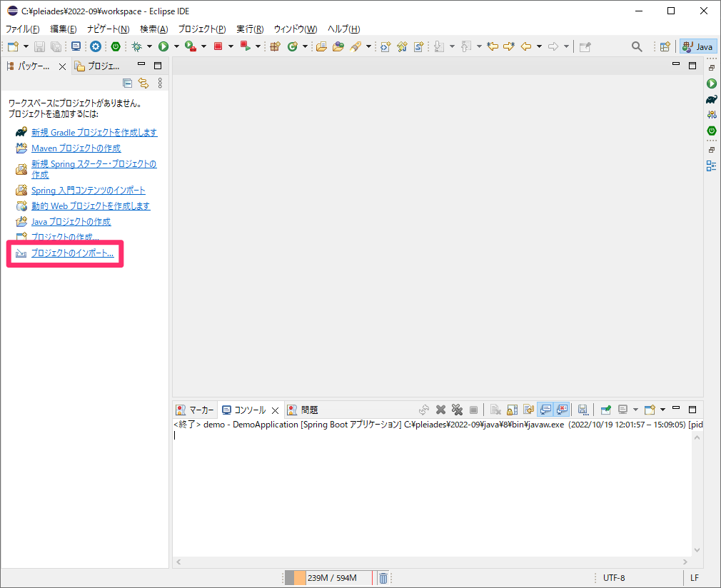
Task: Click the Relaunch icon with red square
Action: click(x=246, y=46)
